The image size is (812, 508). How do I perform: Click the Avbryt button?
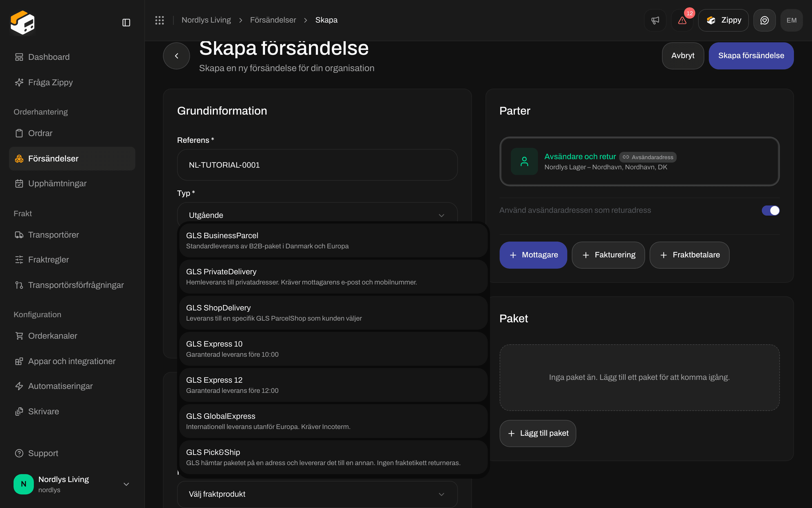point(683,56)
